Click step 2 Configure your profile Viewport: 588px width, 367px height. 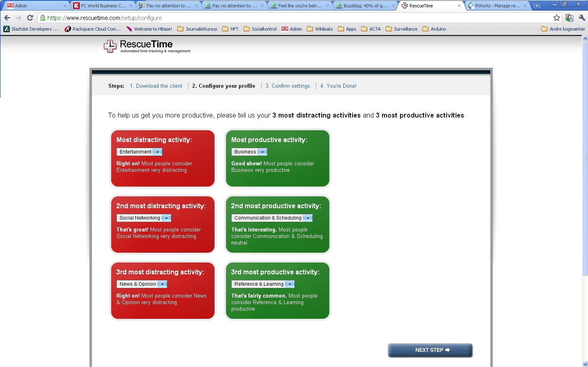[224, 86]
